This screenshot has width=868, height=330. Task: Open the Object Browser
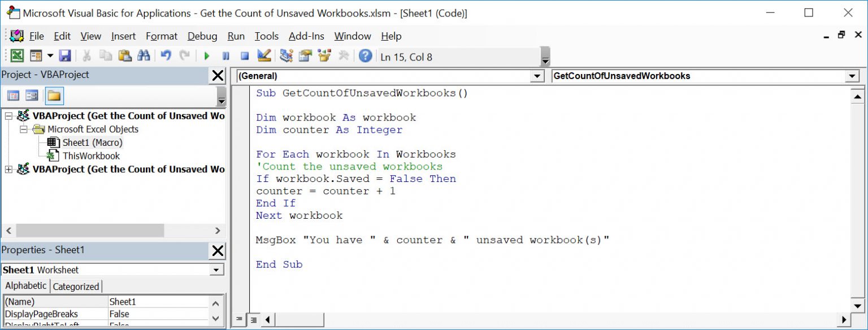(323, 56)
